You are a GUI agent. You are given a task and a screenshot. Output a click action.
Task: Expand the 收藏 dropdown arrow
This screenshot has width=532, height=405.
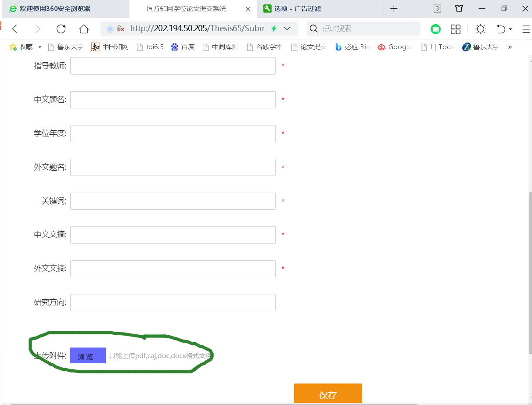click(x=40, y=47)
